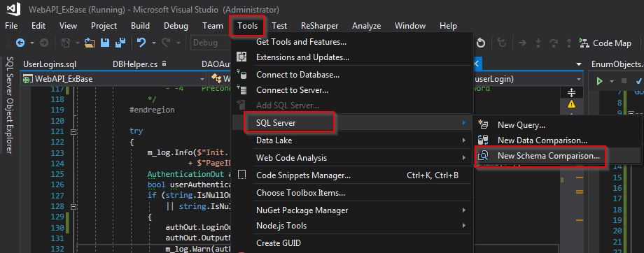Click the lock icon on the DBHelper.cs tab

point(164,64)
